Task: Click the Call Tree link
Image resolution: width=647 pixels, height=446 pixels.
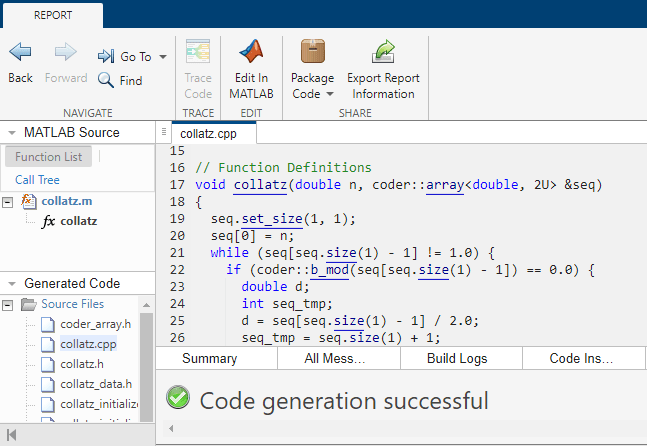Action: click(37, 180)
